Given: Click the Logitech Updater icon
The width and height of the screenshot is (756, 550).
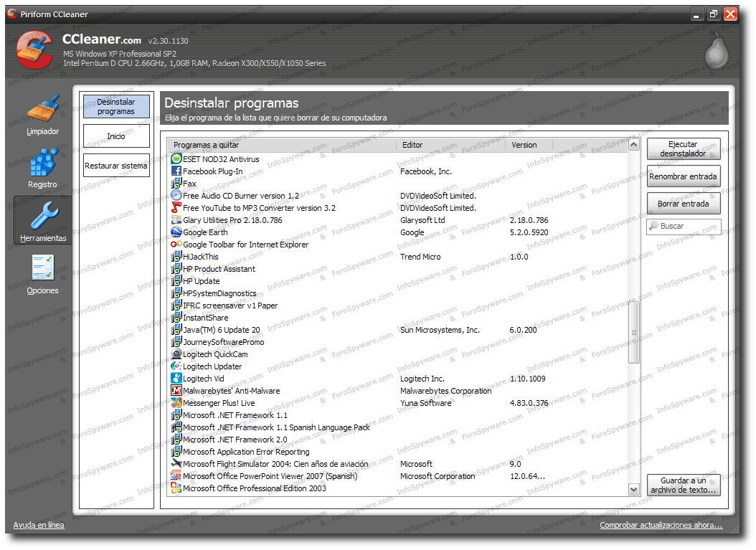Looking at the screenshot, I should (176, 366).
